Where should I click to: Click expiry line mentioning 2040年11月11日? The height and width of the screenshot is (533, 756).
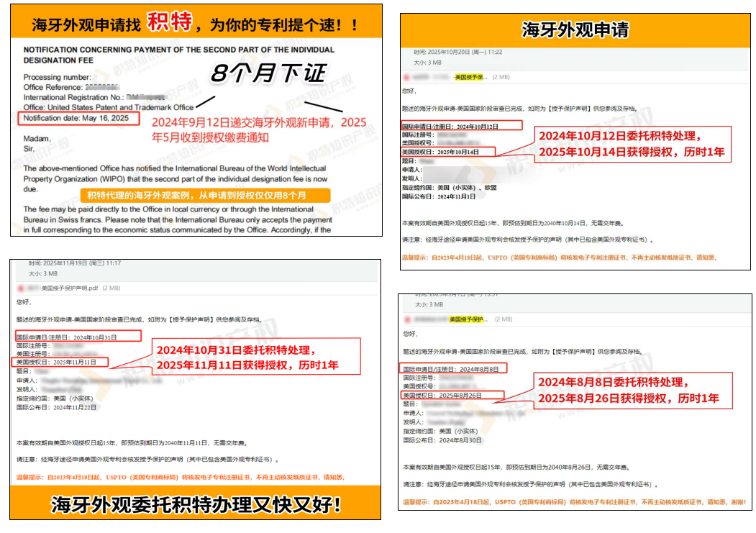pyautogui.click(x=132, y=443)
